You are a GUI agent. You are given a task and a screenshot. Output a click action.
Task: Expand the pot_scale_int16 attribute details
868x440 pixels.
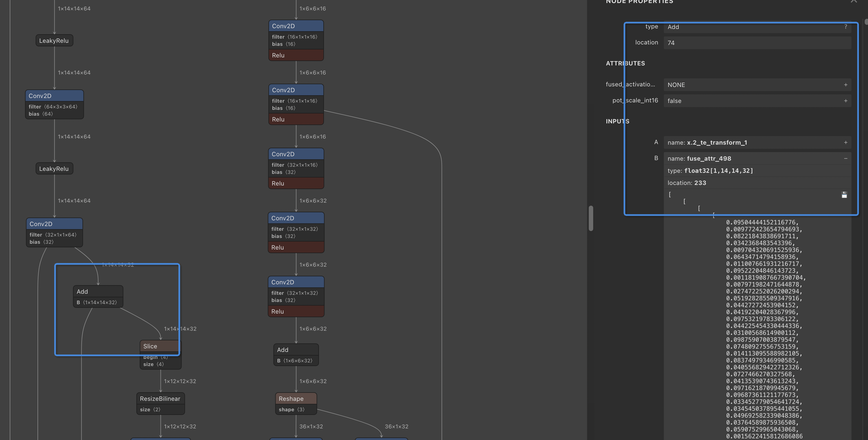pos(845,101)
